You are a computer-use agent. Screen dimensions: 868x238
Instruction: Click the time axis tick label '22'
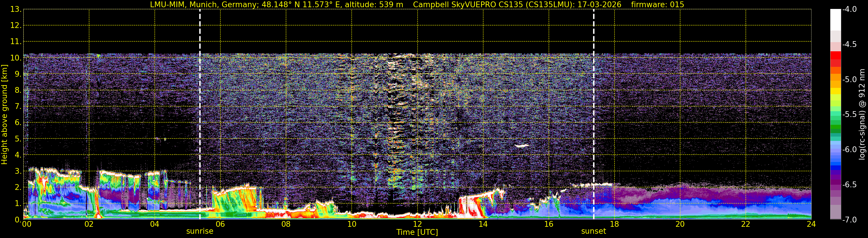coord(746,224)
